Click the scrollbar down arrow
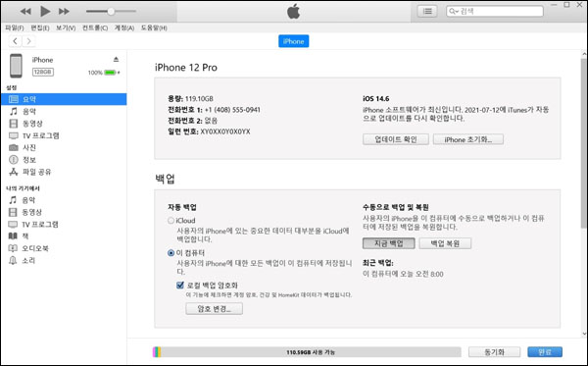The width and height of the screenshot is (588, 366). click(584, 334)
